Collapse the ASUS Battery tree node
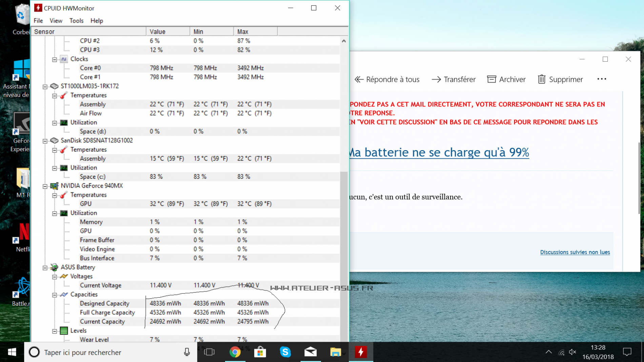The height and width of the screenshot is (362, 644). pos(45,268)
